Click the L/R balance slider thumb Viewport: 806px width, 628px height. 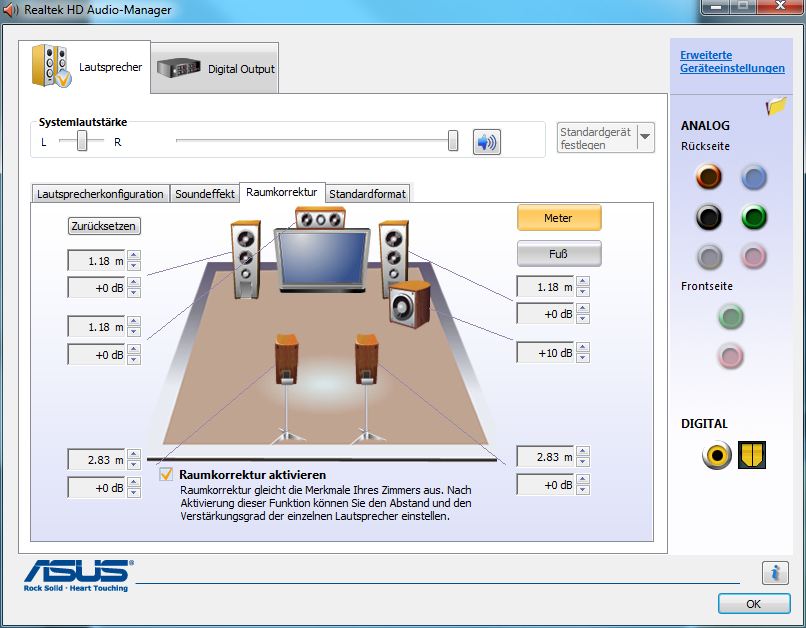82,140
